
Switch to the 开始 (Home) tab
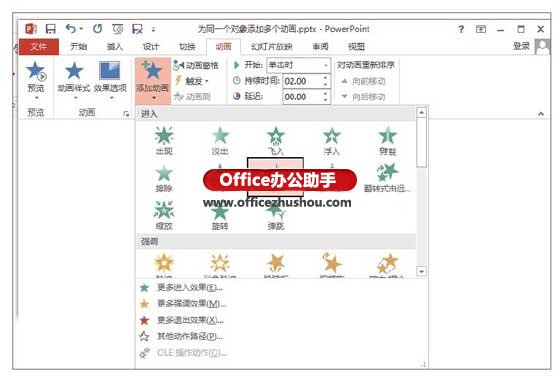coord(79,46)
